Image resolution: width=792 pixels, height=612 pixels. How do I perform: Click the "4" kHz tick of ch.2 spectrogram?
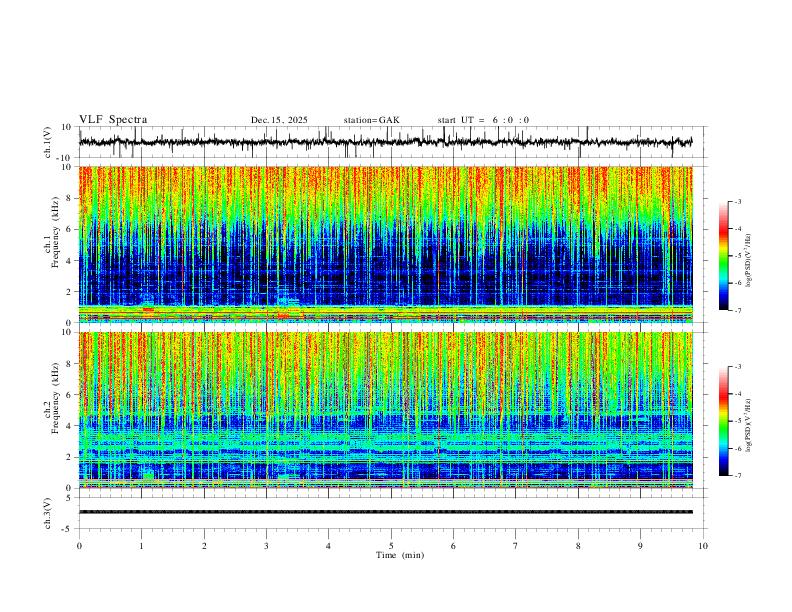(69, 426)
